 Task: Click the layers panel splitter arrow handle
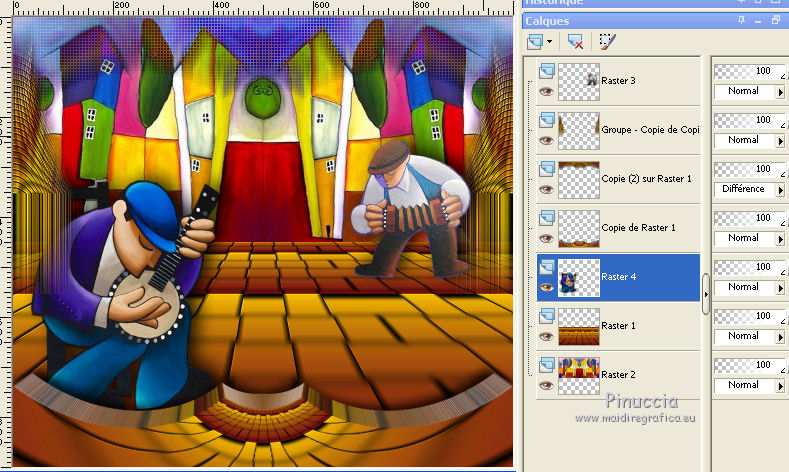point(705,294)
